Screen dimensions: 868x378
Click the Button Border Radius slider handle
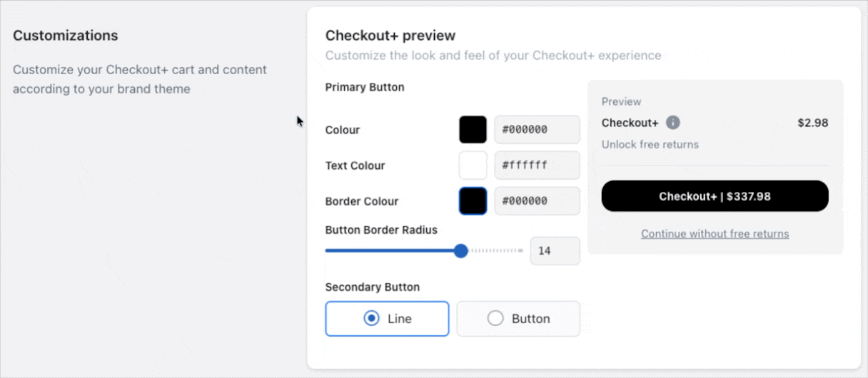point(461,251)
